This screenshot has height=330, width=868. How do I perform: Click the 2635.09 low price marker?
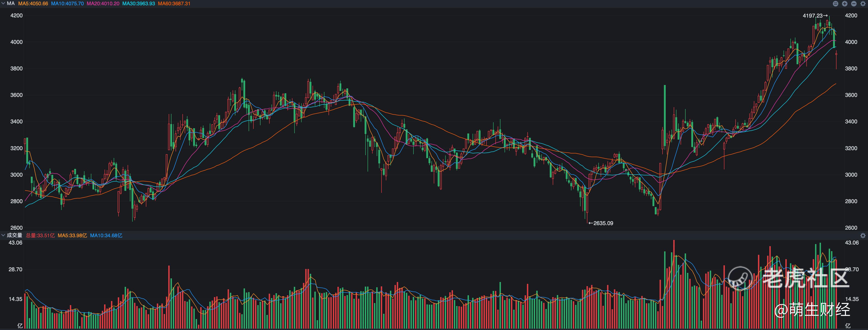[x=601, y=223]
